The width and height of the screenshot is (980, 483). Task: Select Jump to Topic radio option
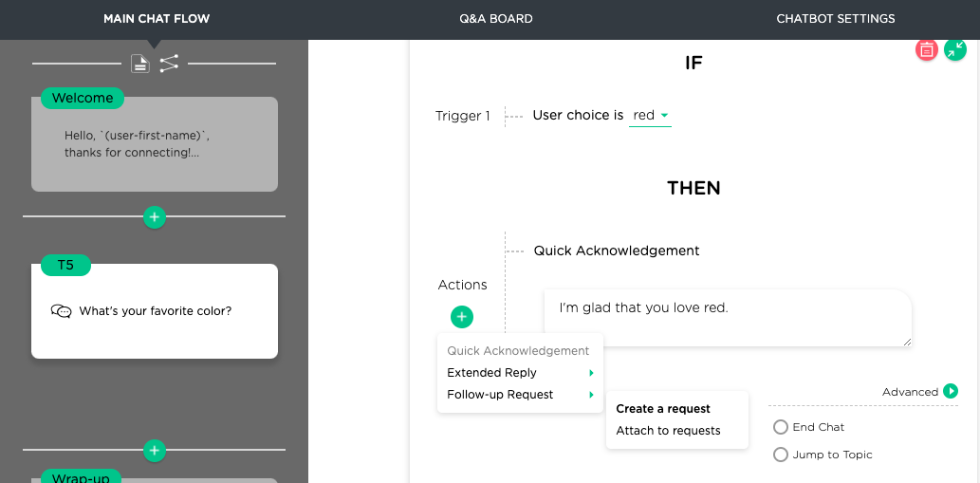pos(781,455)
